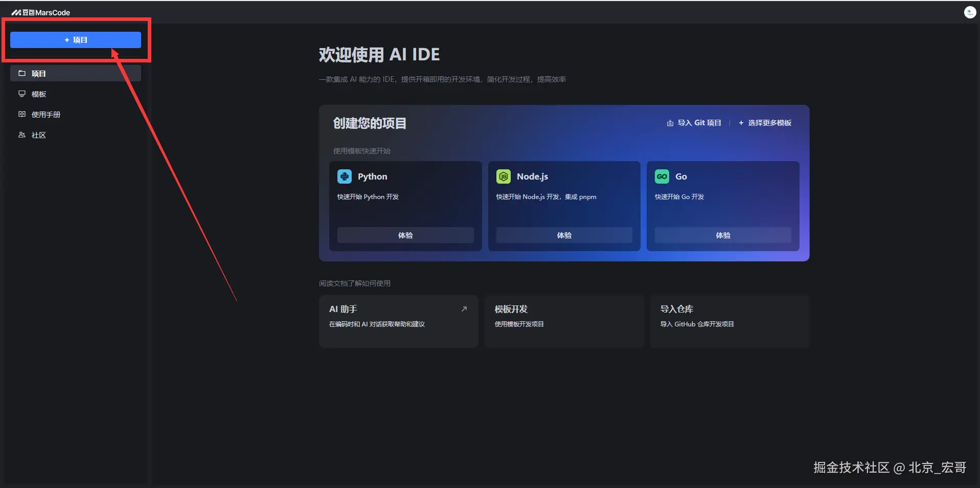
Task: Click the Python template icon
Action: 345,176
